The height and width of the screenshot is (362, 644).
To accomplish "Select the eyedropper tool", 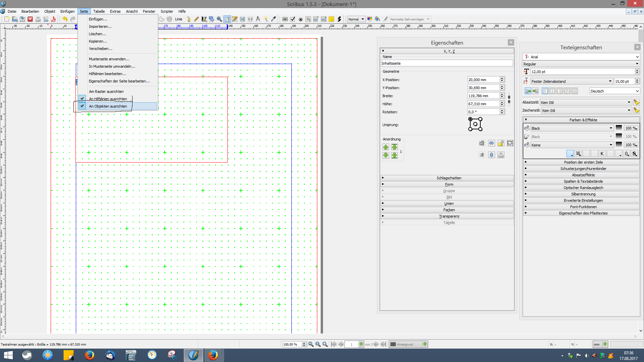I will pos(273,19).
